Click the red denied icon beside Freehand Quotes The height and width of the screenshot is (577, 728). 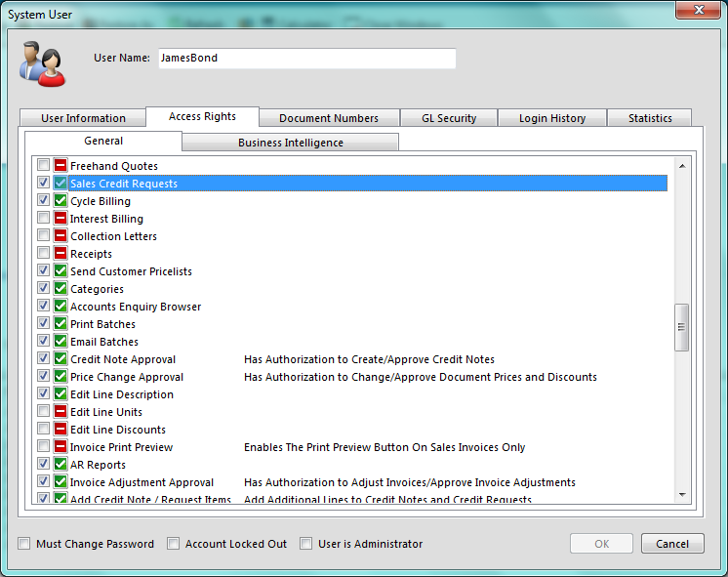coord(61,166)
